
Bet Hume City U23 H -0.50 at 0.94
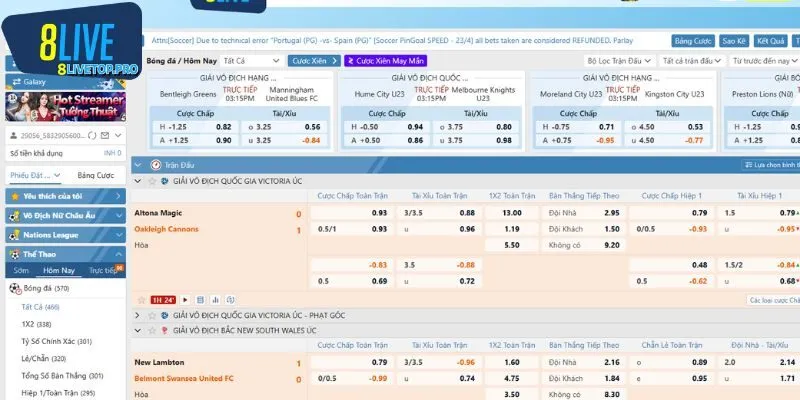(387, 127)
